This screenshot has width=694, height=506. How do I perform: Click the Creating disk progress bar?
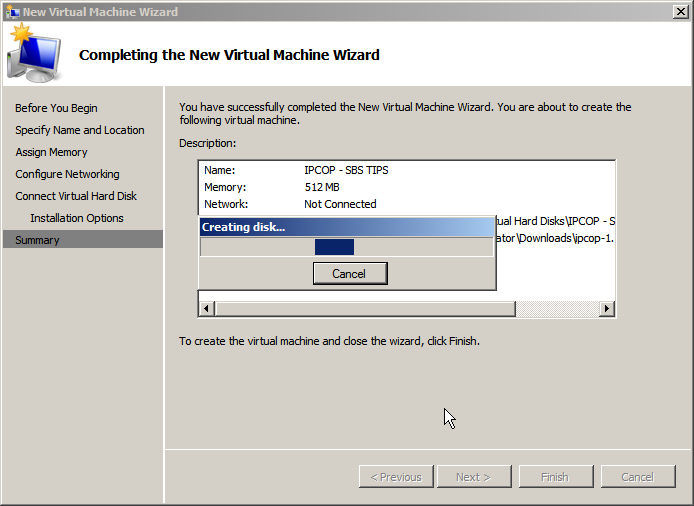pyautogui.click(x=347, y=247)
